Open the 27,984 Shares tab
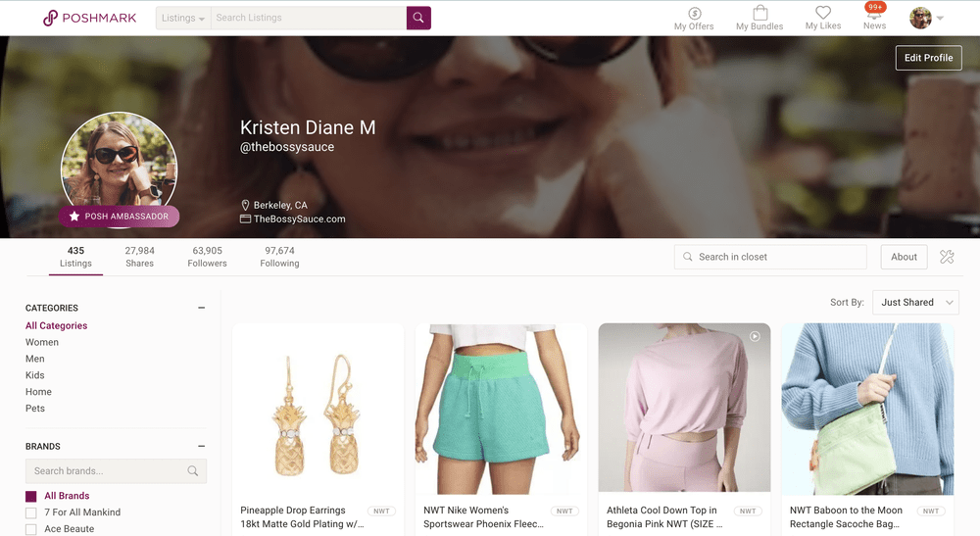 pyautogui.click(x=139, y=257)
